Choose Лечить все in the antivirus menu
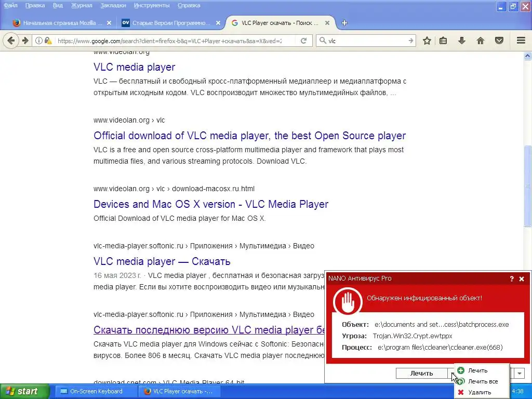The height and width of the screenshot is (399, 532). tap(483, 381)
